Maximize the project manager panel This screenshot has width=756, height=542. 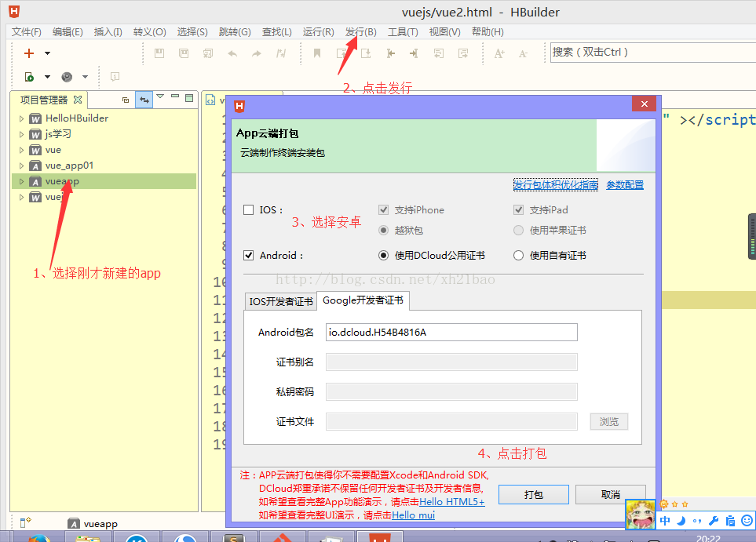click(x=189, y=98)
